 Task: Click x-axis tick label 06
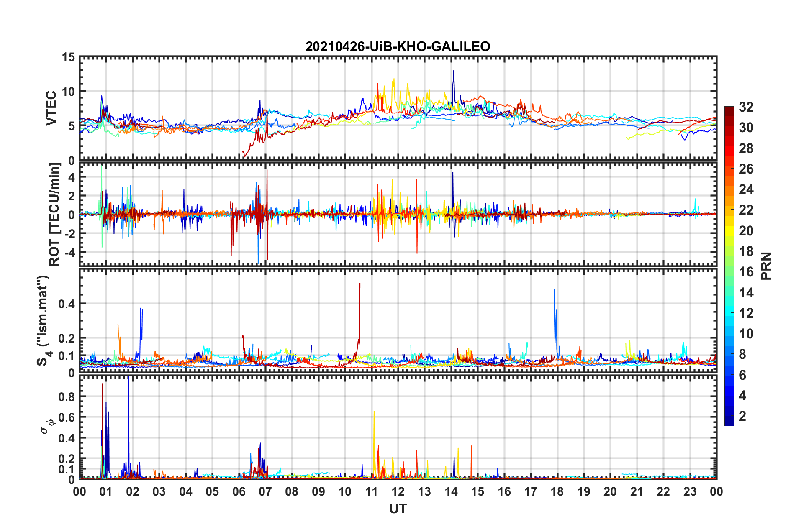(239, 491)
